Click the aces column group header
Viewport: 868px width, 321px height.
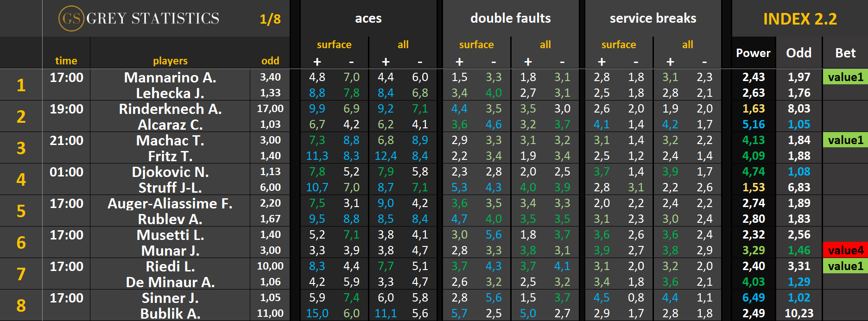[x=368, y=19]
